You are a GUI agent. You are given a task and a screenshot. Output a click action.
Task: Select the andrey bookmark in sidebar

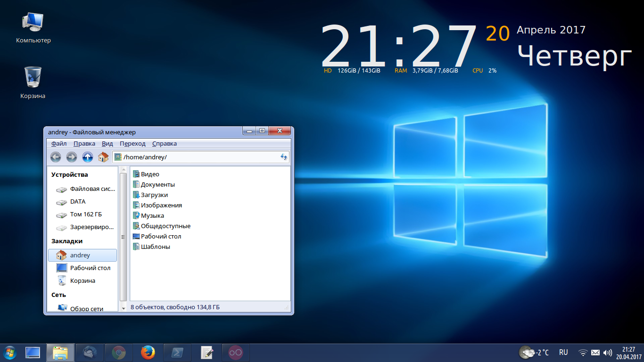click(x=83, y=255)
